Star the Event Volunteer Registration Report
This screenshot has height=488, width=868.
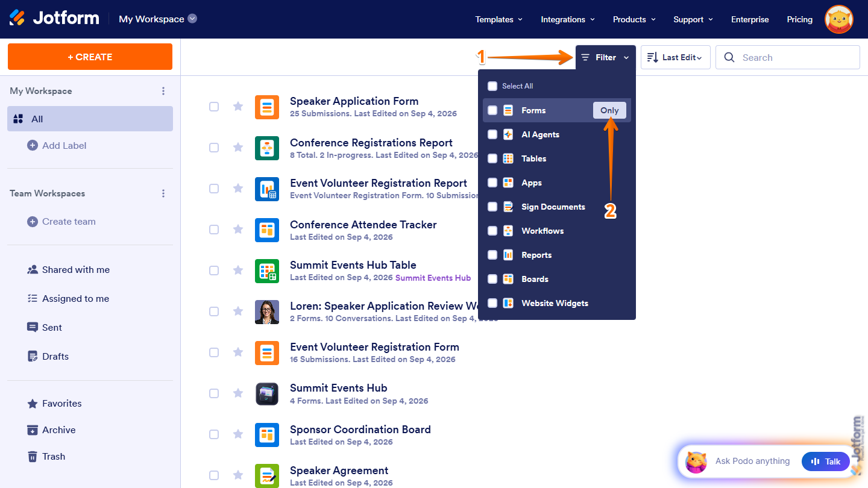238,189
